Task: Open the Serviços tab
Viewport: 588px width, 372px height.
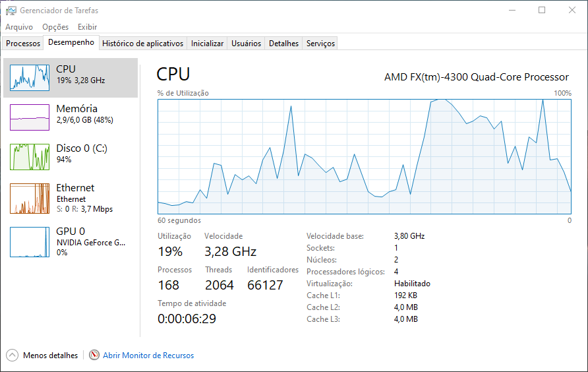Action: click(320, 44)
